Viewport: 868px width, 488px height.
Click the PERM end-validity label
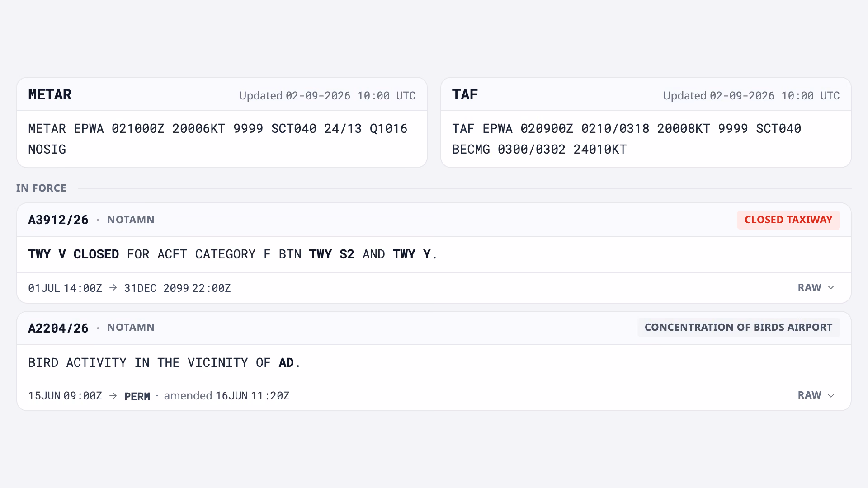pyautogui.click(x=137, y=396)
